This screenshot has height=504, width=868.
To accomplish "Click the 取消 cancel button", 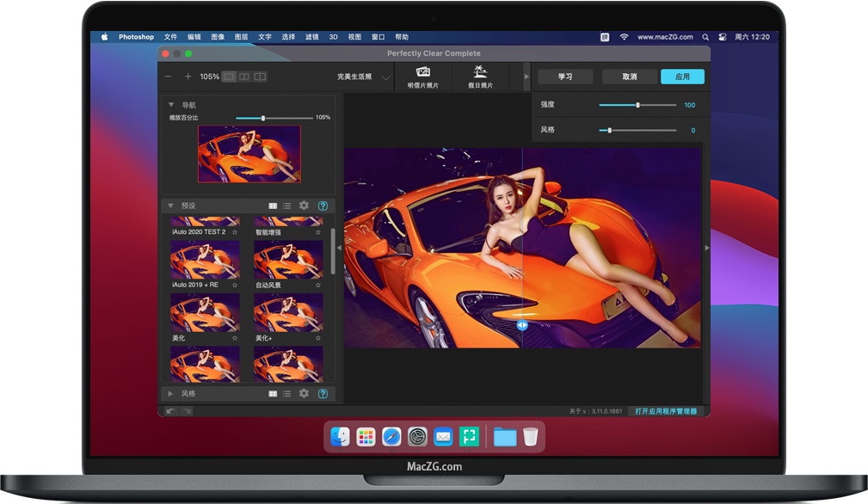I will coord(629,77).
